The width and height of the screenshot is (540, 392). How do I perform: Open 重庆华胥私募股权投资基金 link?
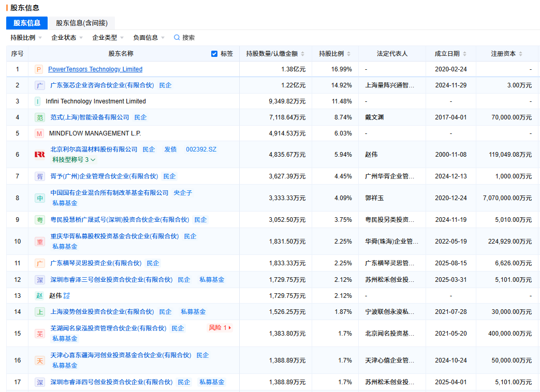tap(114, 236)
